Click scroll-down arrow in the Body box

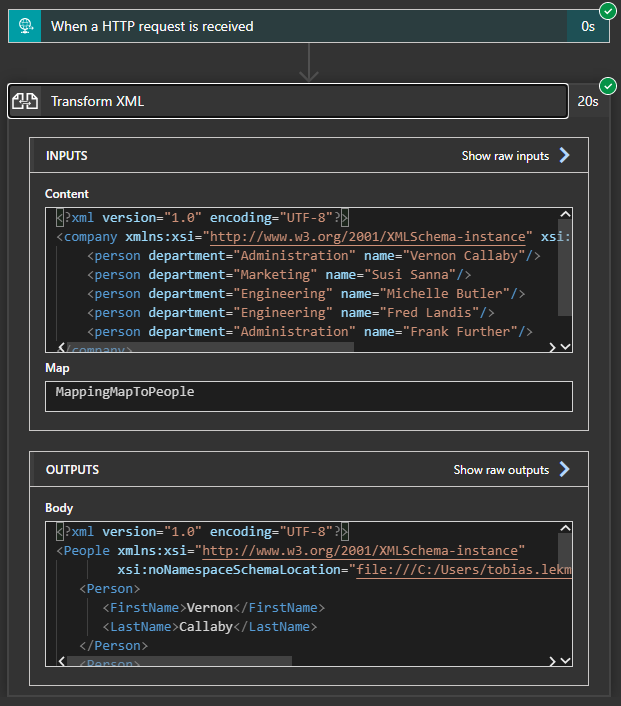[565, 661]
